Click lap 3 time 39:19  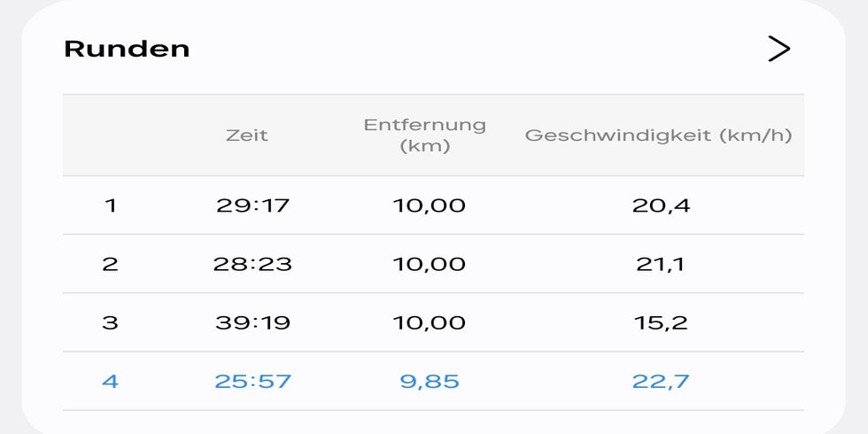click(x=252, y=322)
